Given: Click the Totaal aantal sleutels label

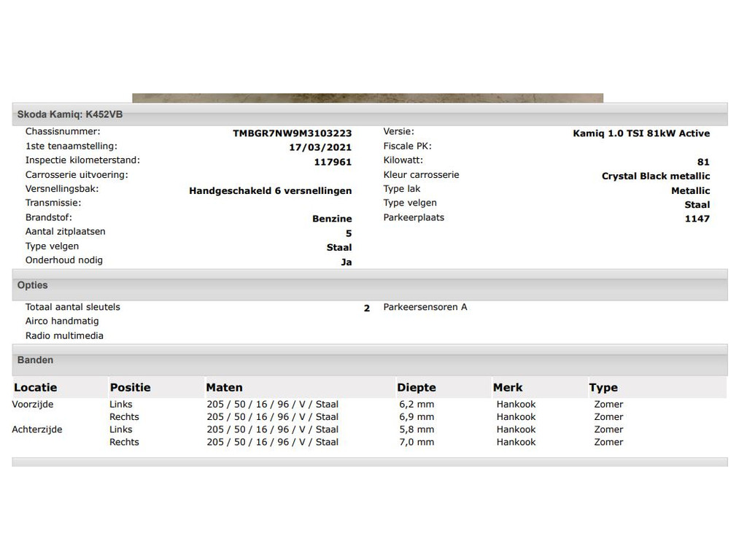Looking at the screenshot, I should [x=72, y=307].
